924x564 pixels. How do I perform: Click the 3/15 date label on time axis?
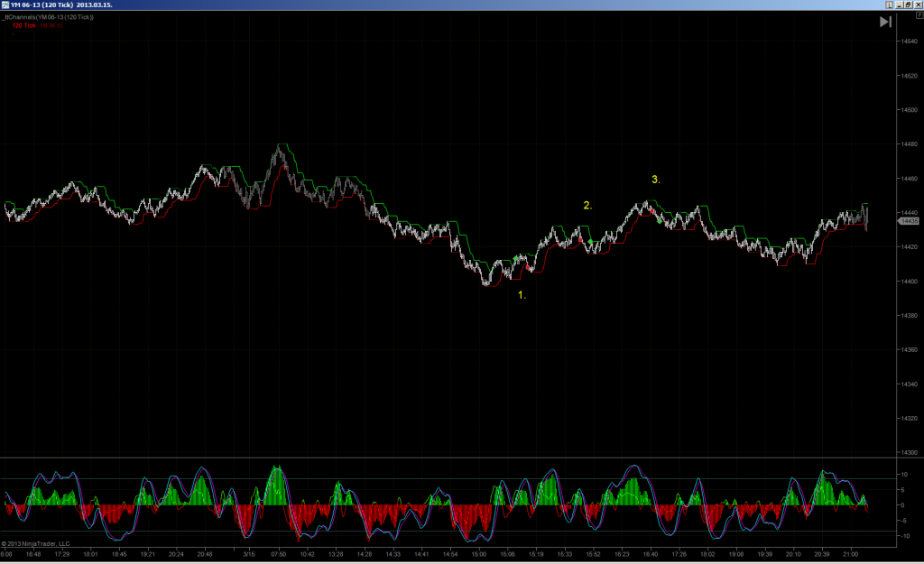click(249, 554)
